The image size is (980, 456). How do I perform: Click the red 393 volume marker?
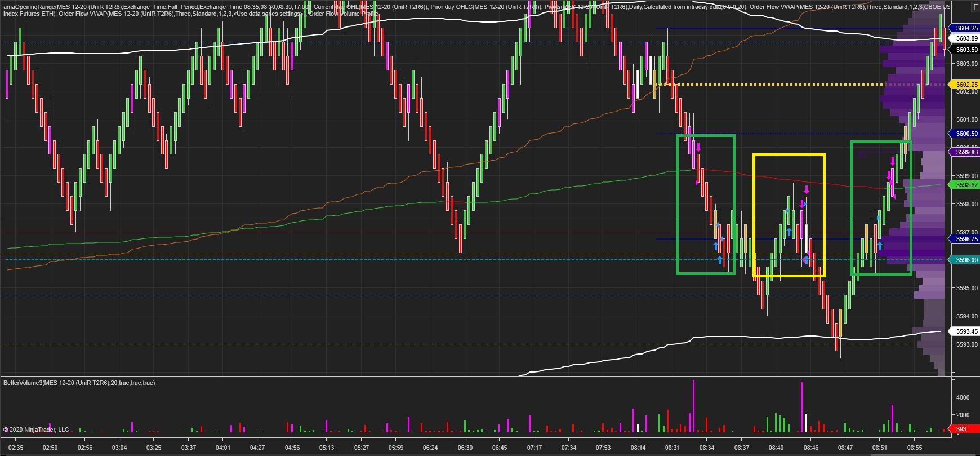click(x=964, y=429)
